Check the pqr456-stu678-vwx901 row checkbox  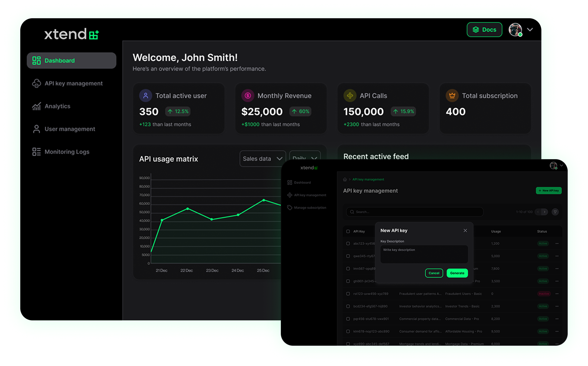[x=348, y=319]
